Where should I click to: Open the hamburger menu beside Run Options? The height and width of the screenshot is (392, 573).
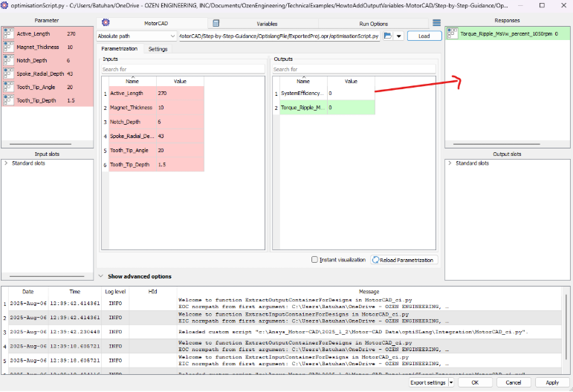pyautogui.click(x=436, y=24)
